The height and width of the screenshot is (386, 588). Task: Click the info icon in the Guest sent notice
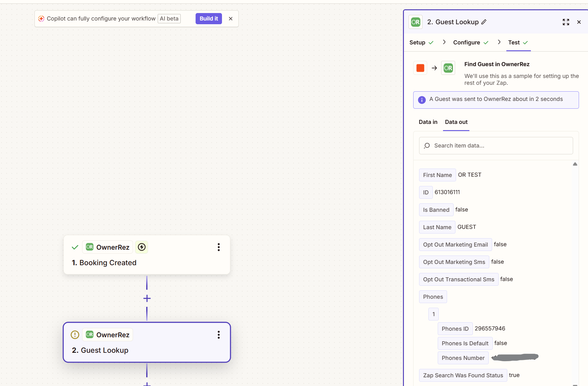coord(422,100)
